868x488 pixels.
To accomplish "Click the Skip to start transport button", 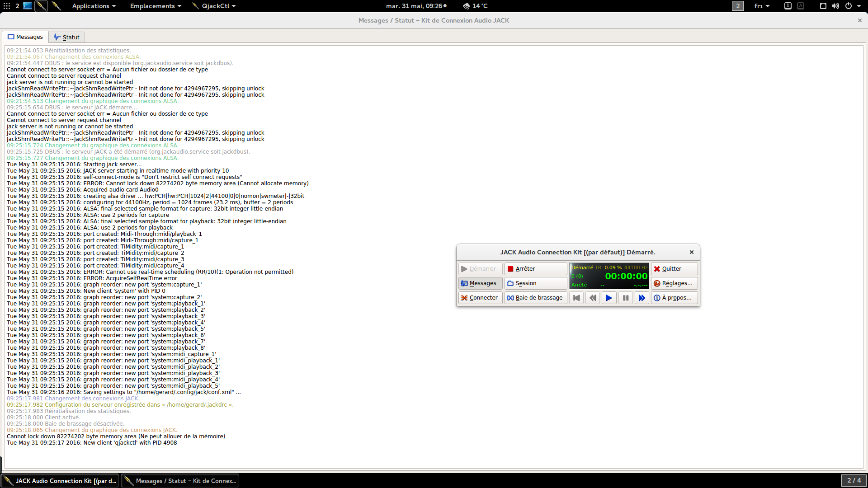I will click(x=576, y=298).
